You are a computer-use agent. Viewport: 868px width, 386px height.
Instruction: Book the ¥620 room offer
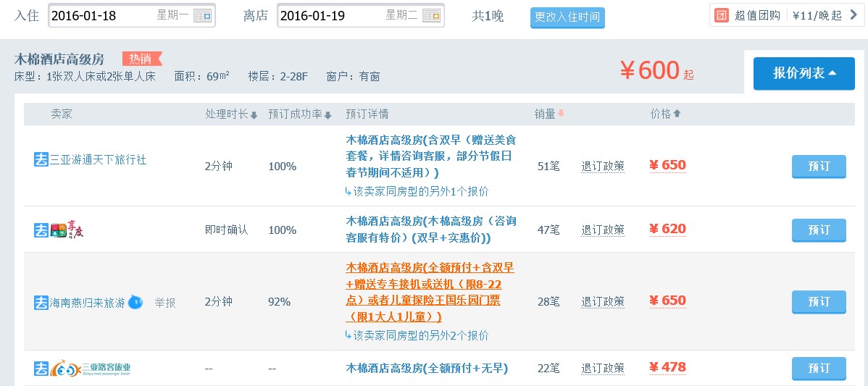tap(818, 230)
